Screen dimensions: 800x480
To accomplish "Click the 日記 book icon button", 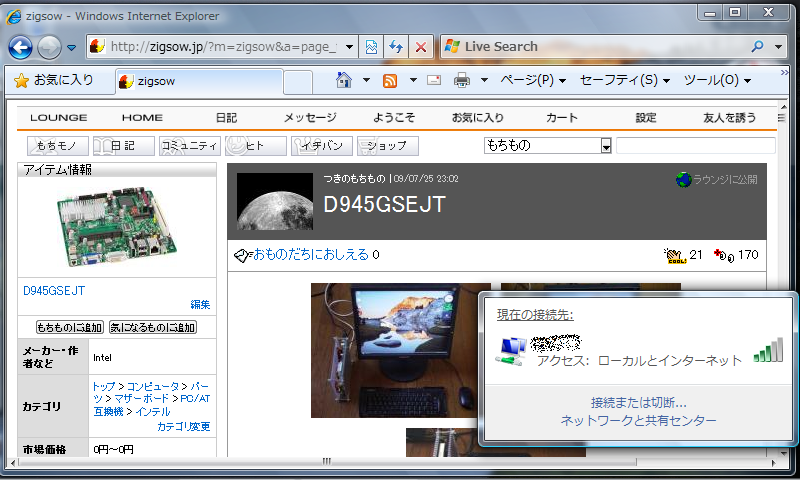I will point(123,146).
